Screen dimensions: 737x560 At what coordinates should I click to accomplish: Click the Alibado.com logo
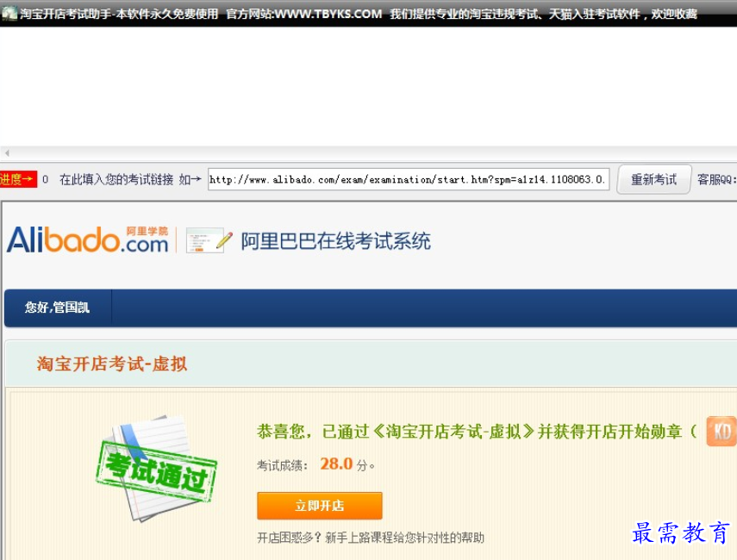coord(88,240)
